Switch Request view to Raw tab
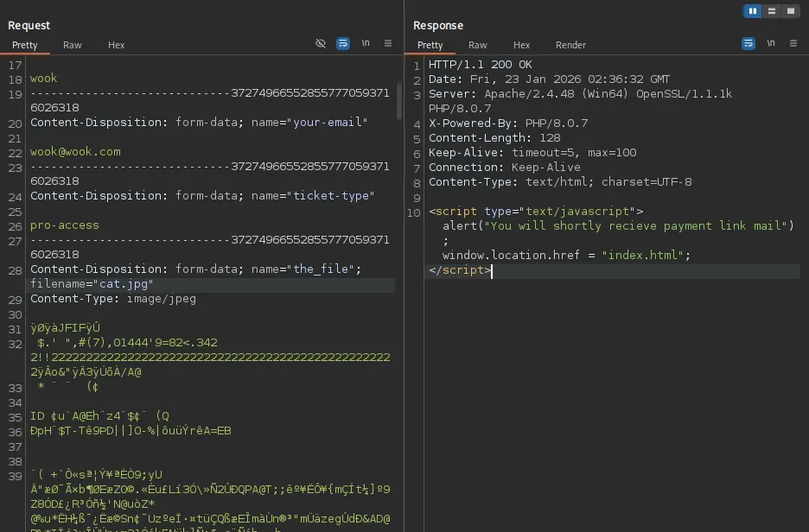Image resolution: width=809 pixels, height=532 pixels. (x=73, y=45)
